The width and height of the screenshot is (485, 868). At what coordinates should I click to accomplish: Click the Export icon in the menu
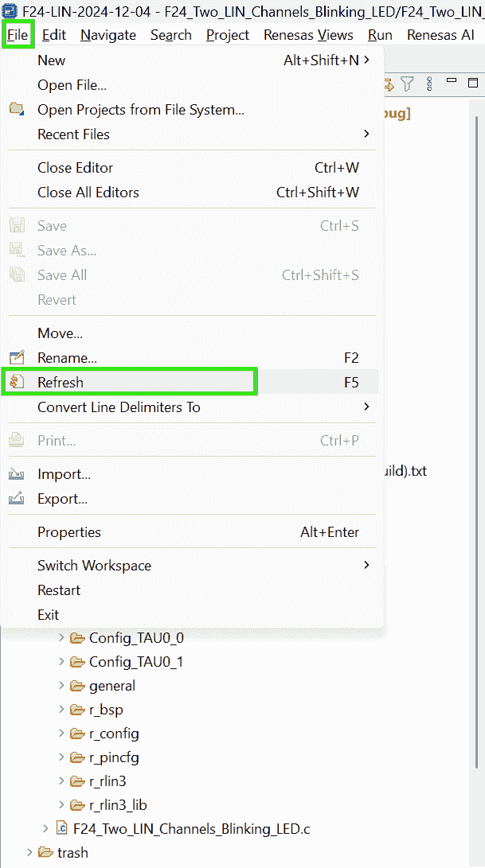tap(17, 499)
